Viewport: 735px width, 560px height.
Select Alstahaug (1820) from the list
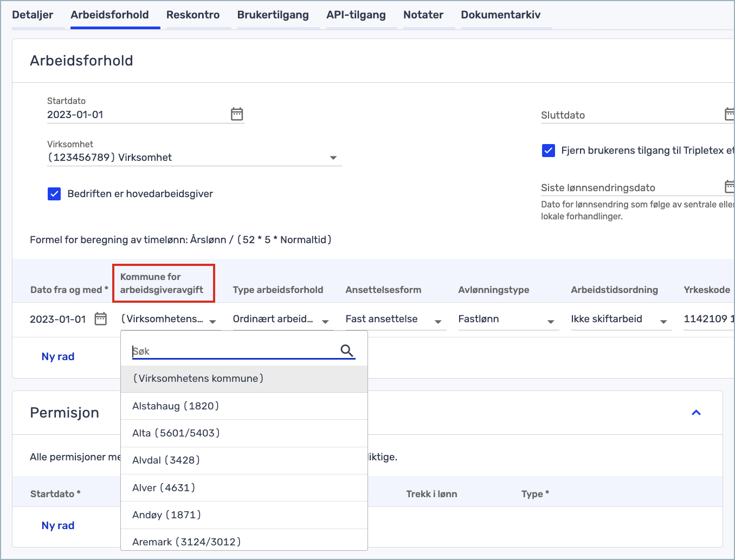pyautogui.click(x=244, y=406)
